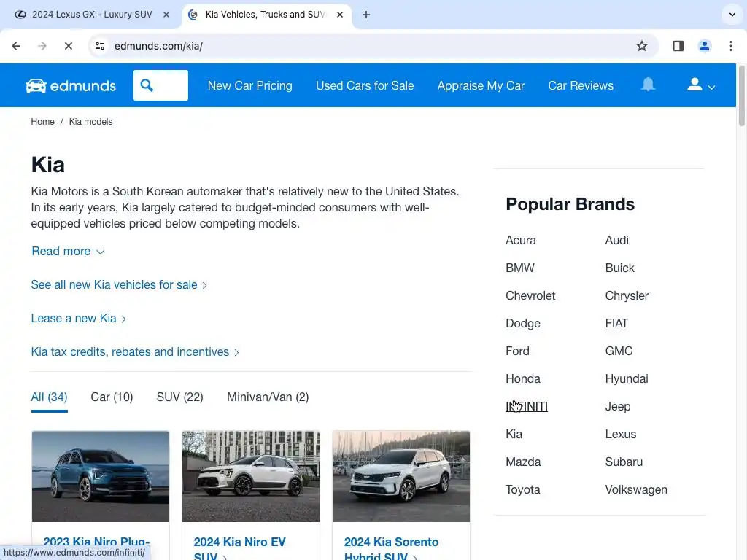Image resolution: width=747 pixels, height=560 pixels.
Task: Go to the Lexus brand page
Action: click(x=620, y=435)
